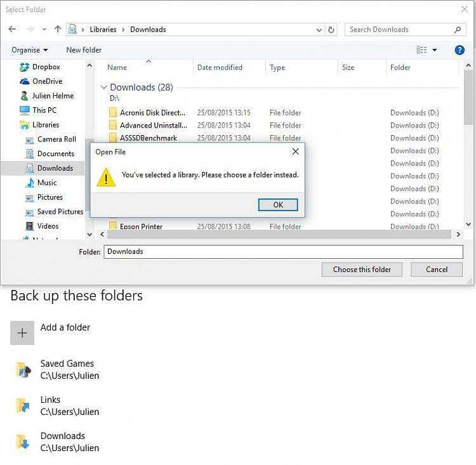The height and width of the screenshot is (465, 476).
Task: Click the library icon in address bar
Action: [x=72, y=29]
